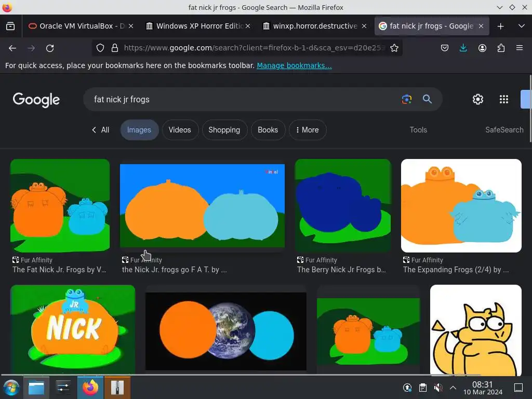Image resolution: width=532 pixels, height=399 pixels.
Task: Expand the More filters menu
Action: pyautogui.click(x=308, y=130)
